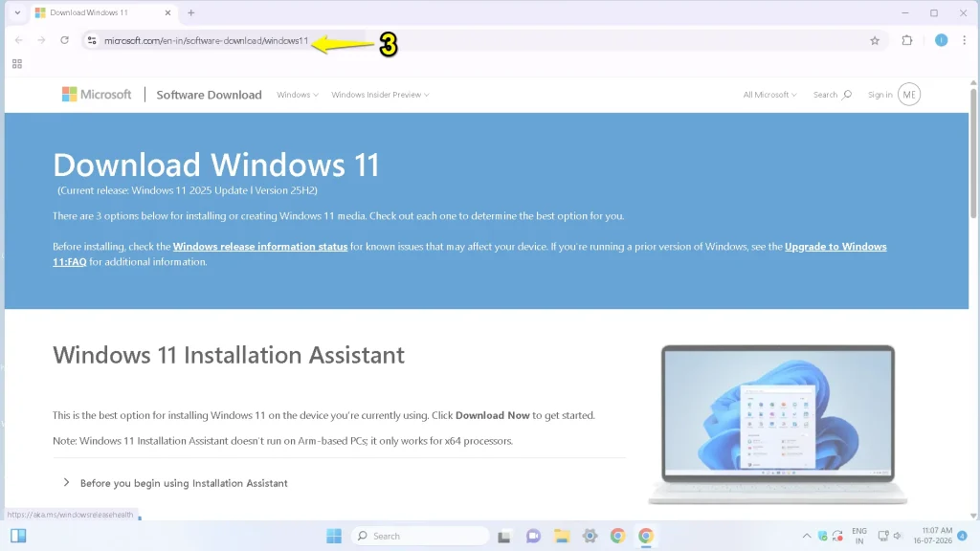Go back to the previous page

pyautogui.click(x=19, y=40)
